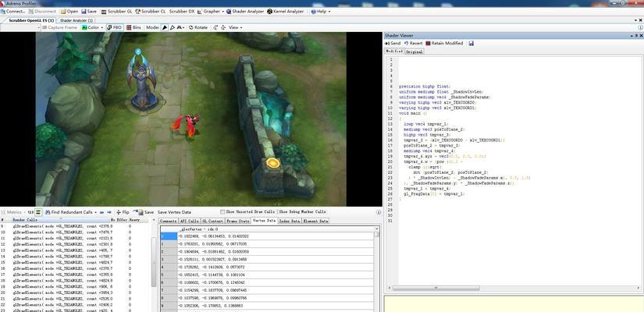Image resolution: width=644 pixels, height=312 pixels.
Task: Launch the Scrubber GL tool
Action: tap(116, 12)
